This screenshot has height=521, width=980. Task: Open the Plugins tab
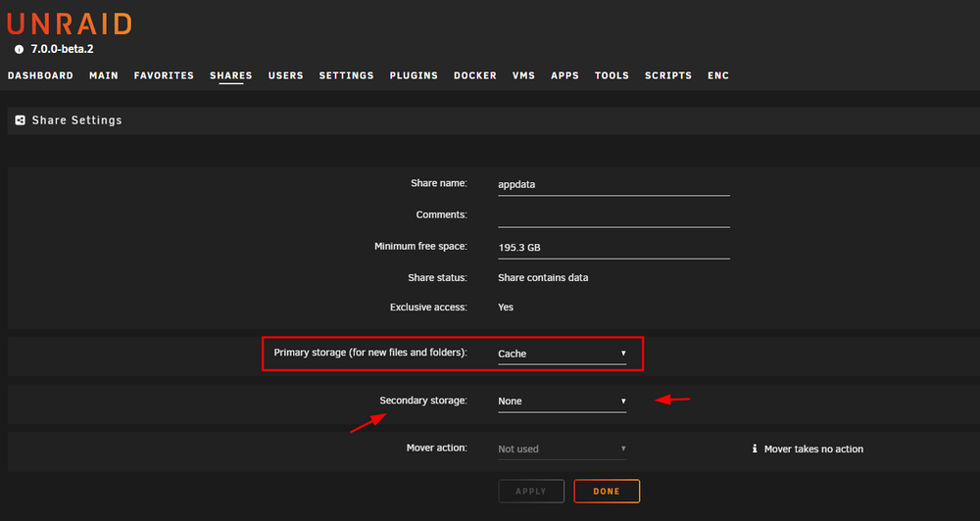(414, 75)
